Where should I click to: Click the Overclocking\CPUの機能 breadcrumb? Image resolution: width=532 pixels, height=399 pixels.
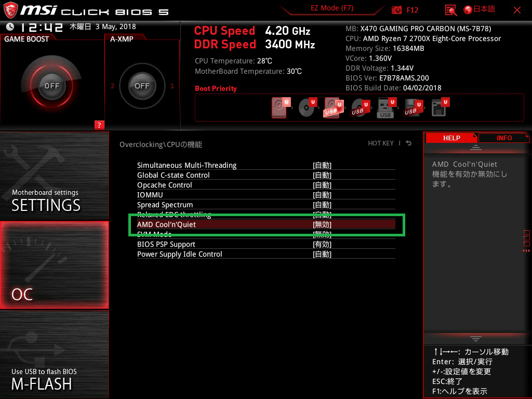161,144
